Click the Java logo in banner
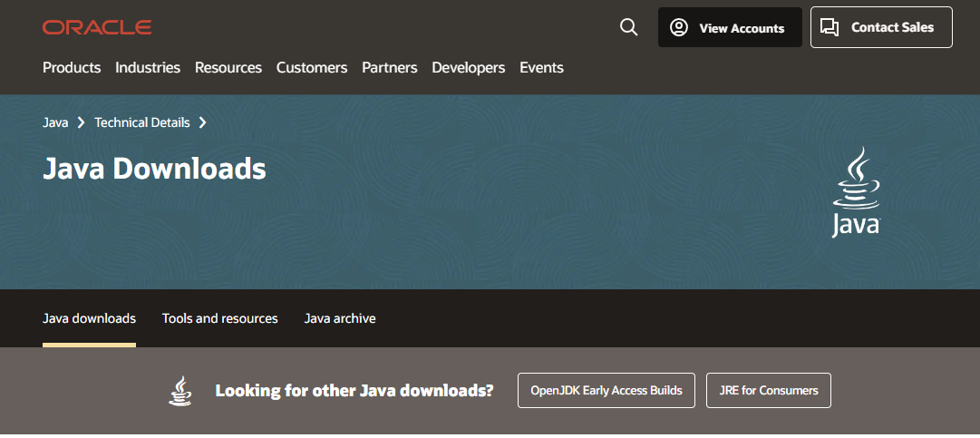 pyautogui.click(x=856, y=192)
